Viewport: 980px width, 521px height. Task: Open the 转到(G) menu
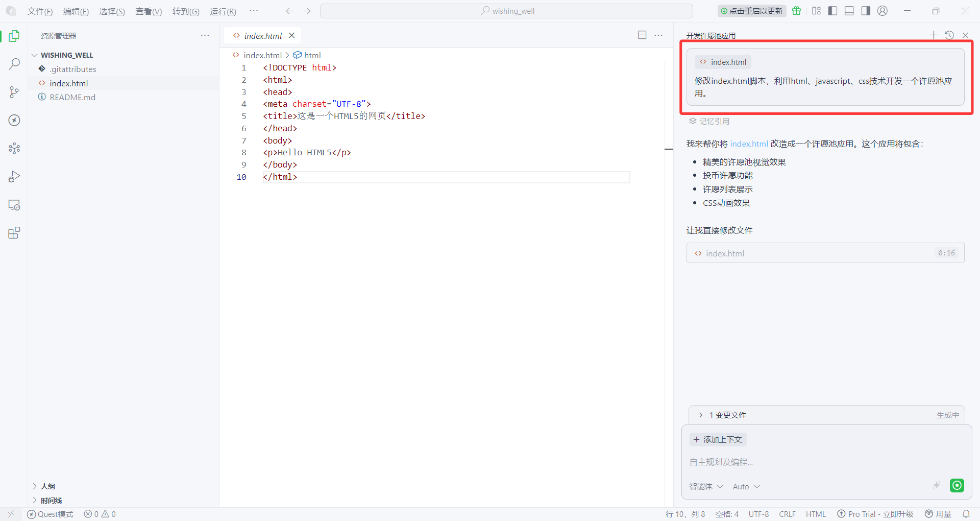coord(186,11)
